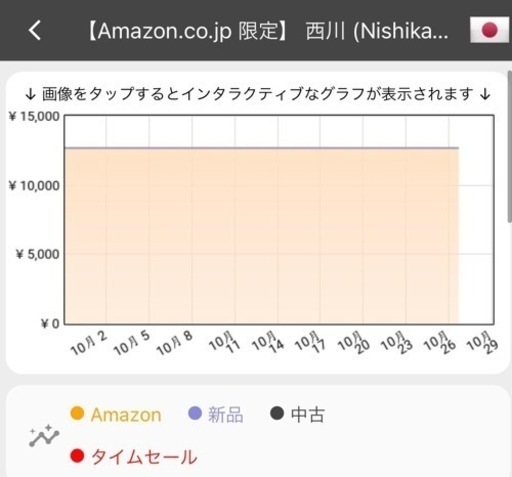Click the 10月 14 date axis label
This screenshot has width=512, height=477.
[x=268, y=341]
